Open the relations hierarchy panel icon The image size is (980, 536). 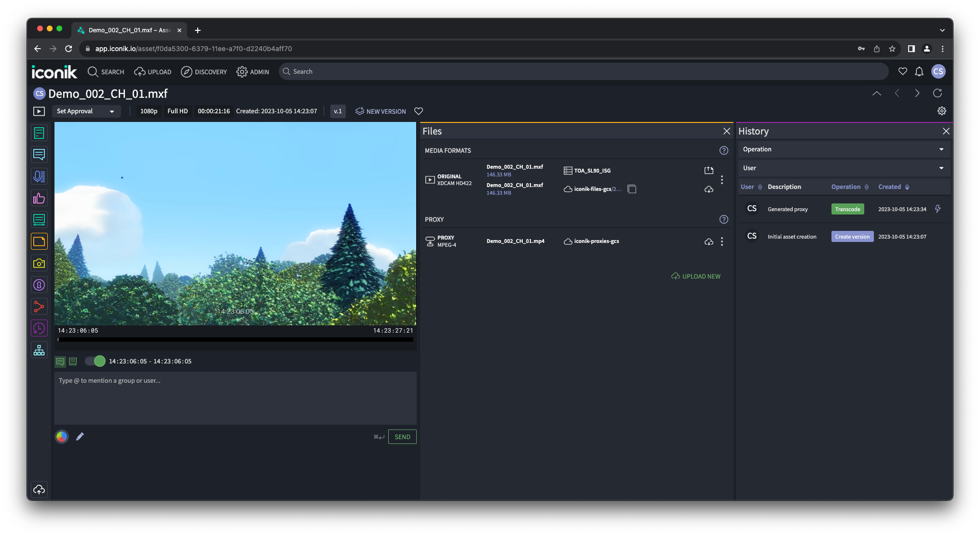coord(39,350)
